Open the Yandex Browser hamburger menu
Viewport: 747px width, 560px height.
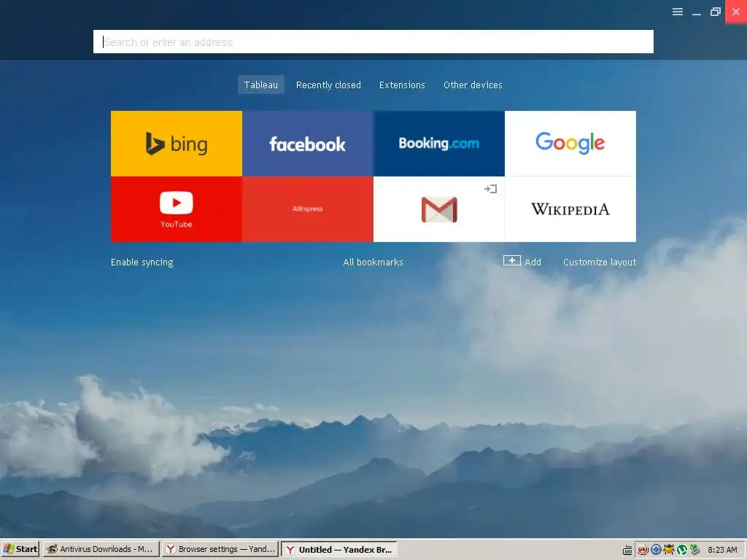[x=678, y=12]
